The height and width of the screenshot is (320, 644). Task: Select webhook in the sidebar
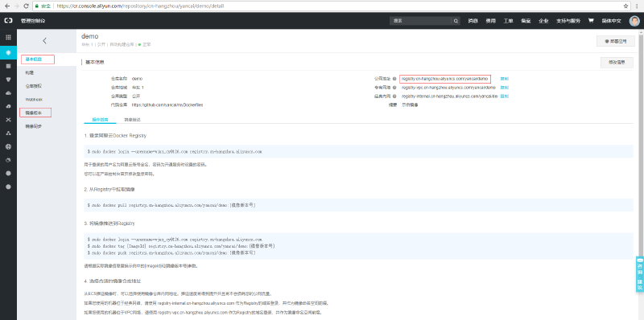tap(34, 99)
